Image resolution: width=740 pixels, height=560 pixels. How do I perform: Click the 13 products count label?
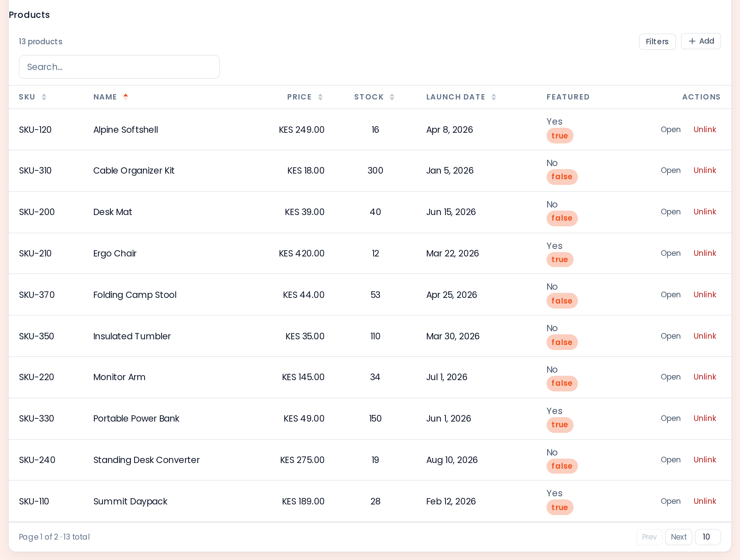41,41
